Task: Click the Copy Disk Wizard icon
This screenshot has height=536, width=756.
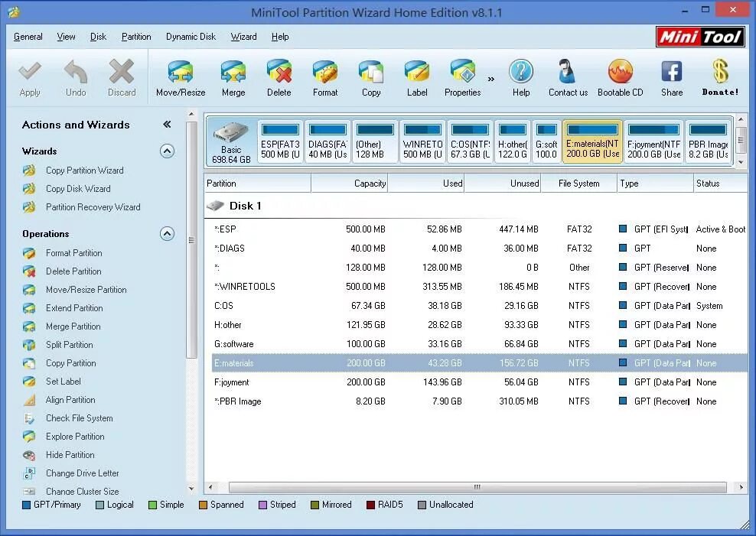Action: click(29, 189)
